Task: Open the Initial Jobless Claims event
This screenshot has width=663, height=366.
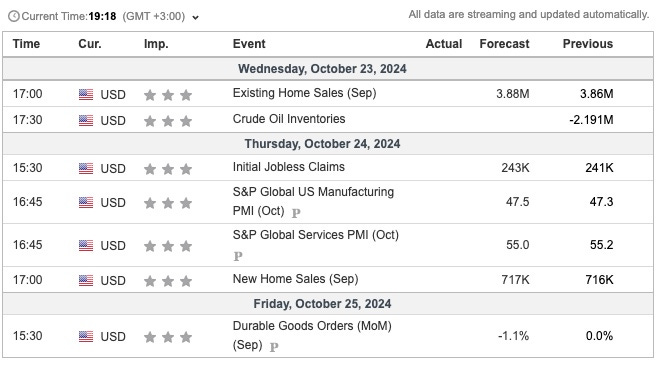Action: click(289, 167)
